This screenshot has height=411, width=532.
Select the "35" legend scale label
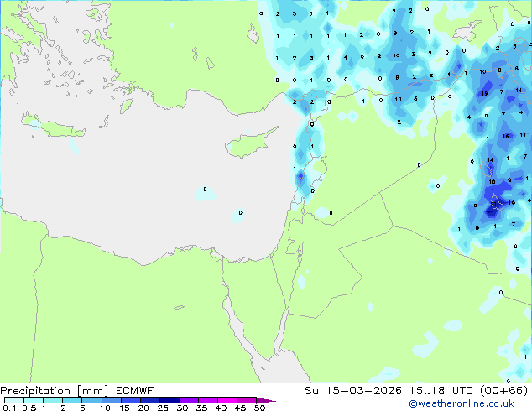point(201,408)
